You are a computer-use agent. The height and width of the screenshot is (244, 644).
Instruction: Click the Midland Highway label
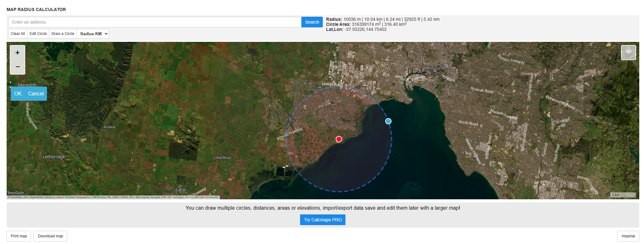click(x=32, y=116)
